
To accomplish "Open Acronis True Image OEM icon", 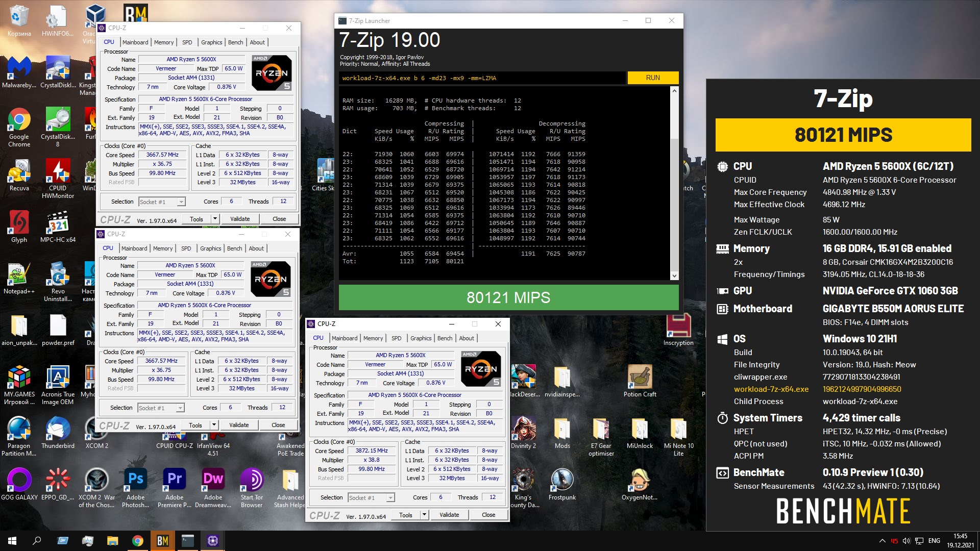I will tap(58, 385).
